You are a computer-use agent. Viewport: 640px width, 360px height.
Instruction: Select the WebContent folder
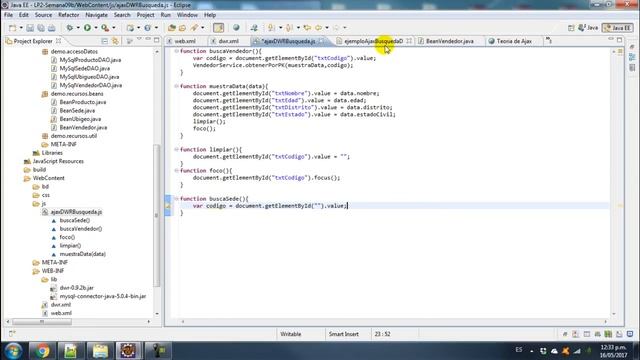tap(49, 178)
